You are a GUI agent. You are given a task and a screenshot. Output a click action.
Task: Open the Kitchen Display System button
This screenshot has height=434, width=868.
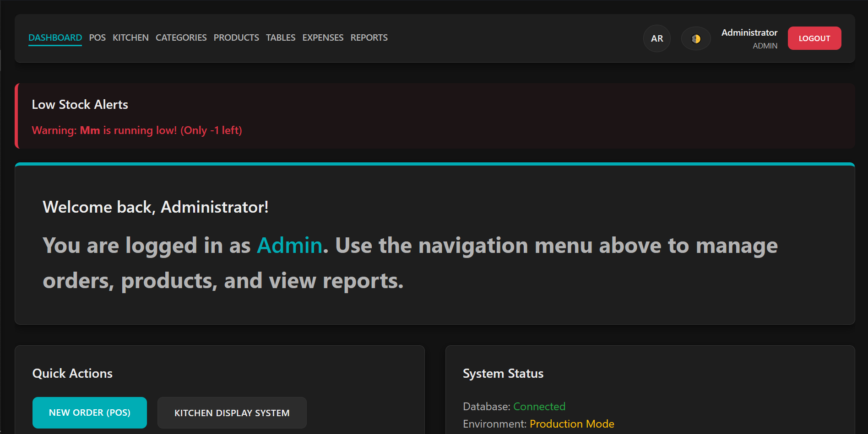pos(232,413)
